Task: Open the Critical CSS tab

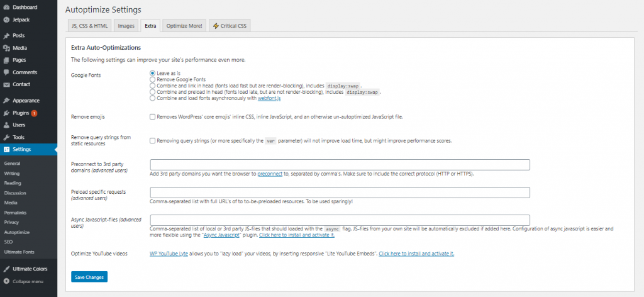Action: pos(230,26)
